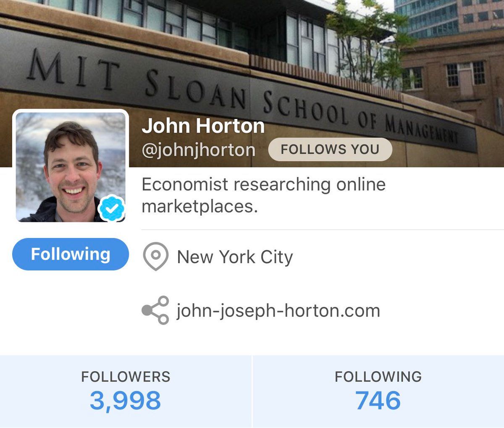
Task: Click the FOLLOWS YOU badge
Action: [330, 149]
